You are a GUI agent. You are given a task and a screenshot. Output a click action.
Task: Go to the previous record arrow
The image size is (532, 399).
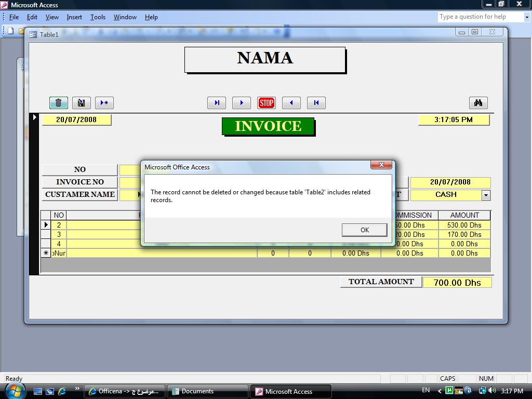tap(291, 103)
